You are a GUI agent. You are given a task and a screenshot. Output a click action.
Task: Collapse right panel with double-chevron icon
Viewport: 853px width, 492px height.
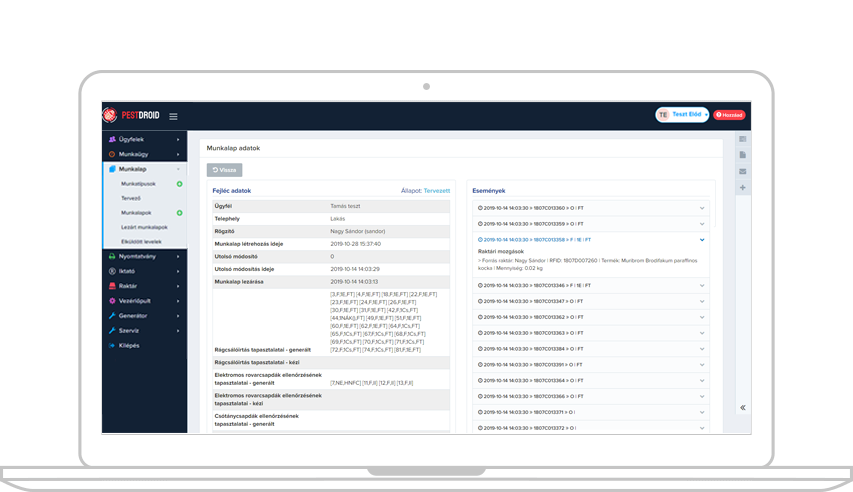click(742, 408)
